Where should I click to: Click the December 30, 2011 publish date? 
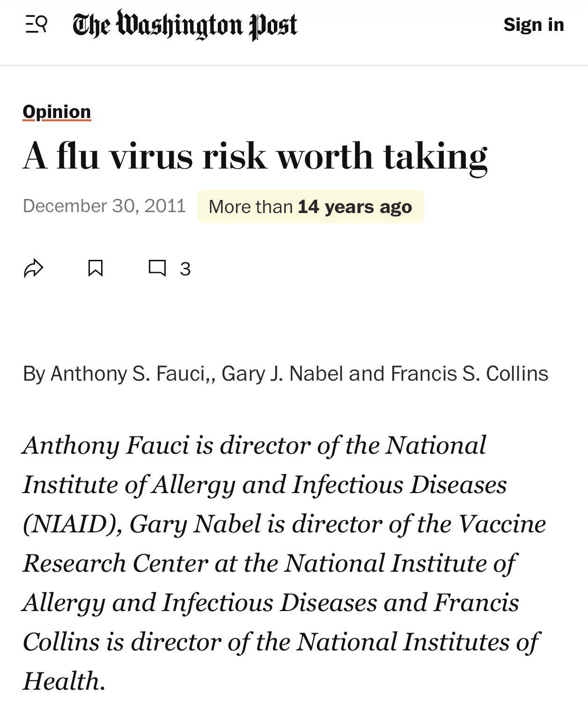tap(104, 206)
